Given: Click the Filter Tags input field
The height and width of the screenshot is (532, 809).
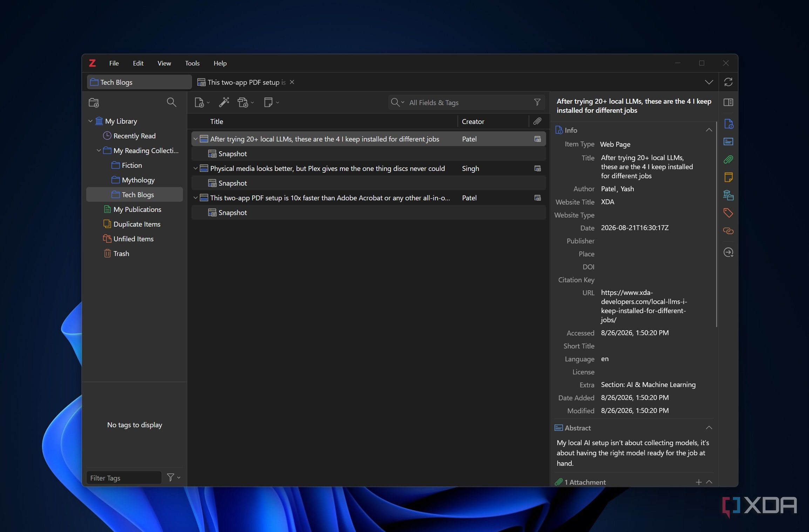Looking at the screenshot, I should click(x=124, y=478).
